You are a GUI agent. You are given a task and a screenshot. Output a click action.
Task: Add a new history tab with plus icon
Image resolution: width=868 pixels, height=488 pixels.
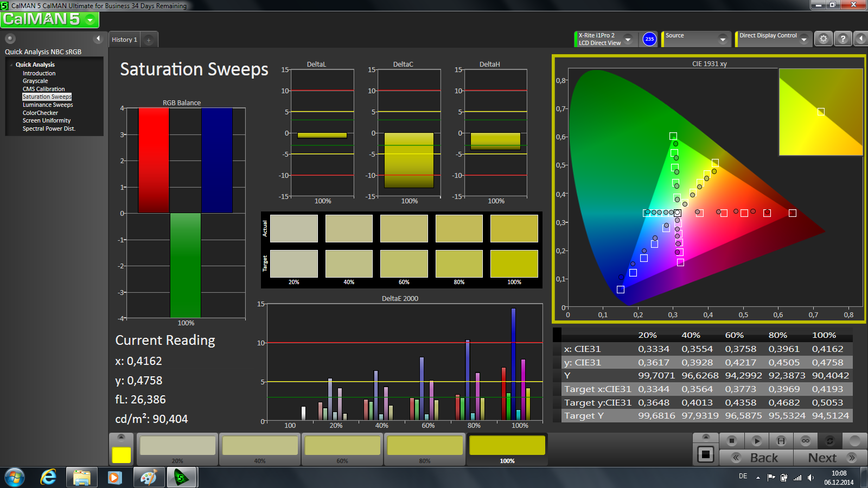pos(149,40)
